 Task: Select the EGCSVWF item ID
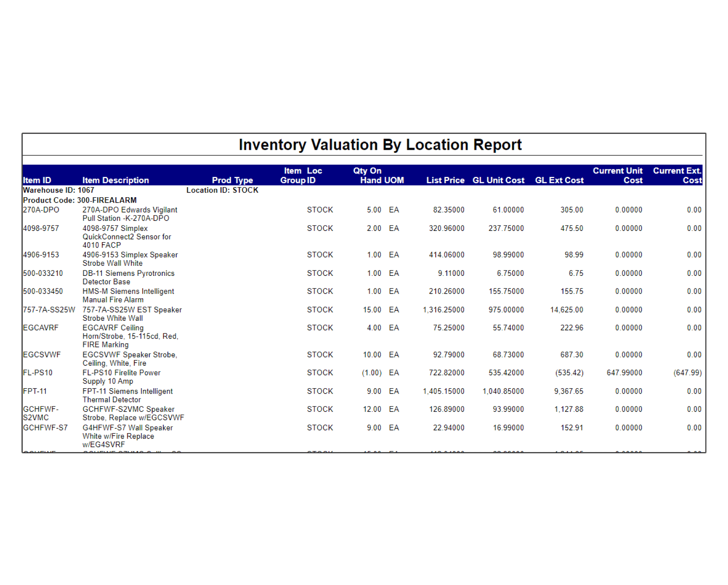[42, 355]
